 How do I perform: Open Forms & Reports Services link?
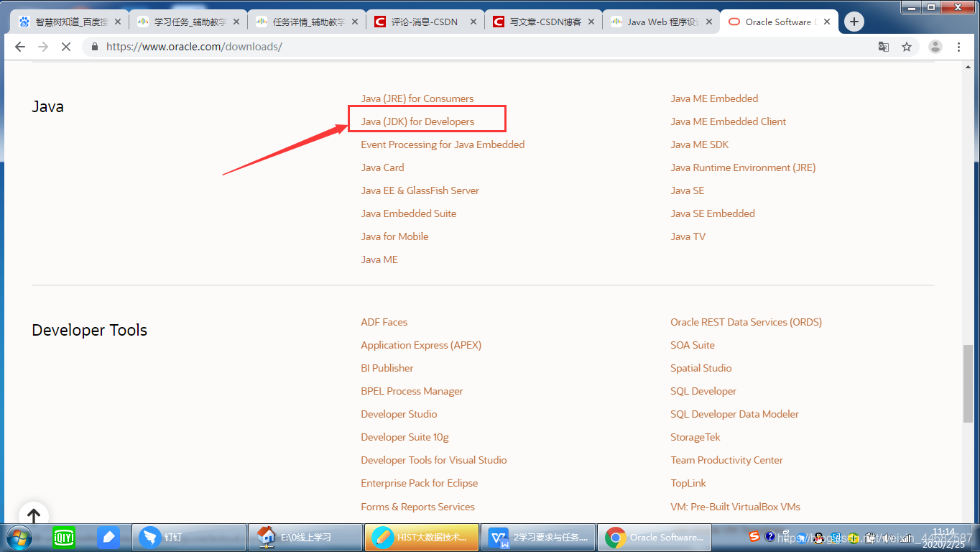417,507
